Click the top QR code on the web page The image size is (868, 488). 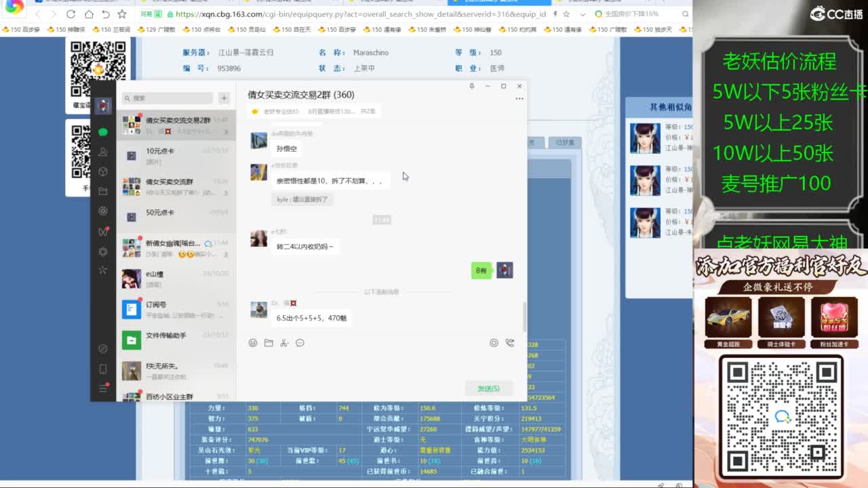(98, 68)
